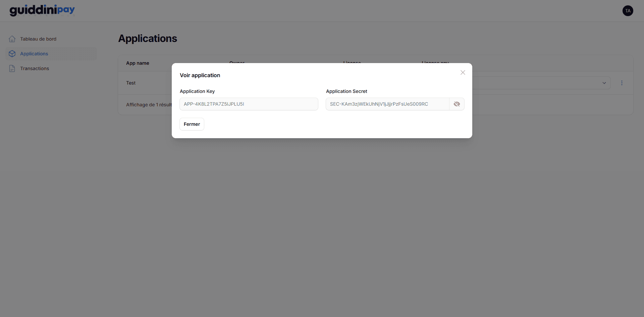Viewport: 644px width, 317px height.
Task: Select the box icon beside Applications
Action: (x=12, y=53)
